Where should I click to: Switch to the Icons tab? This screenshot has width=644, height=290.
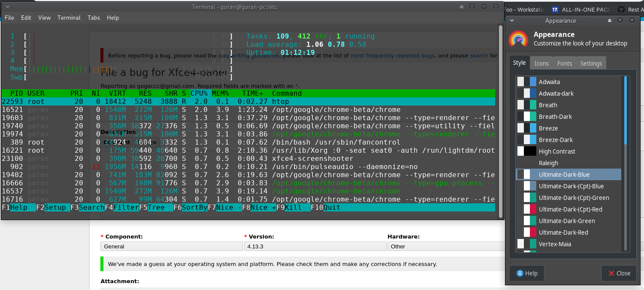(x=541, y=63)
